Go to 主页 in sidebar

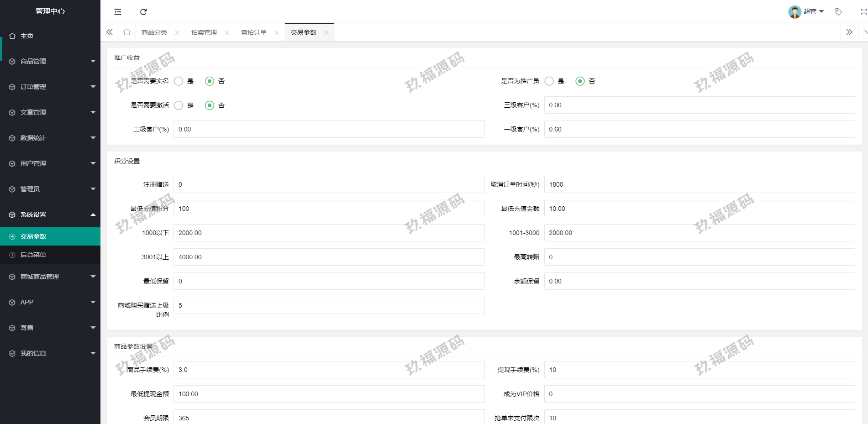click(27, 36)
